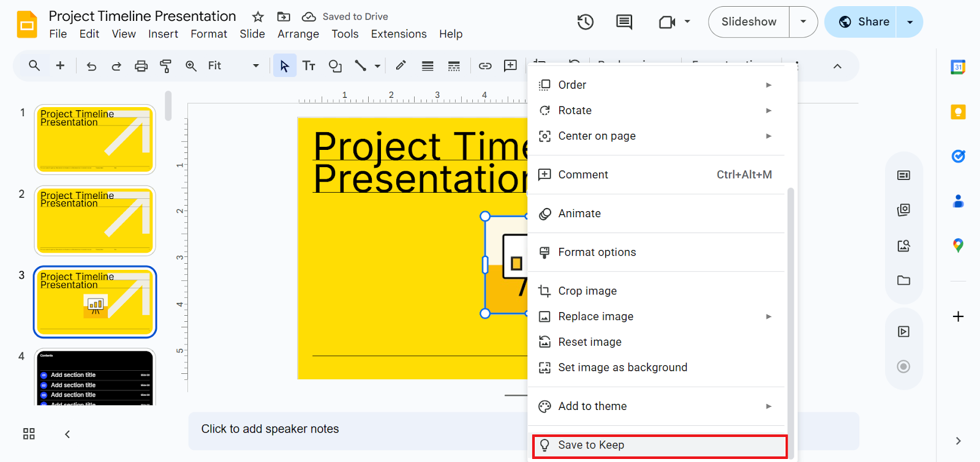
Task: Set border weight in toolbar
Action: pyautogui.click(x=428, y=66)
